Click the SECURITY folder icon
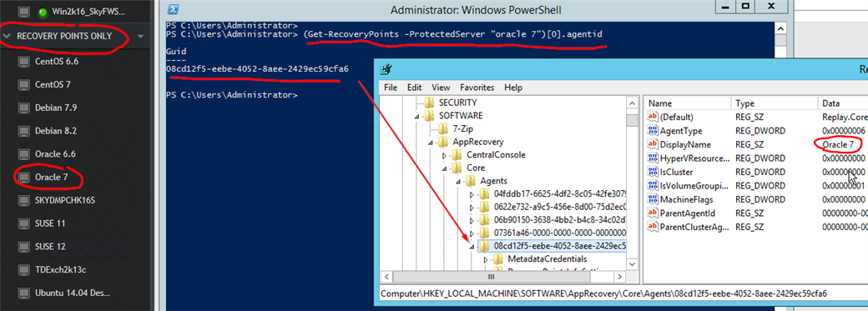Viewport: 868px width, 311px height. coord(430,103)
